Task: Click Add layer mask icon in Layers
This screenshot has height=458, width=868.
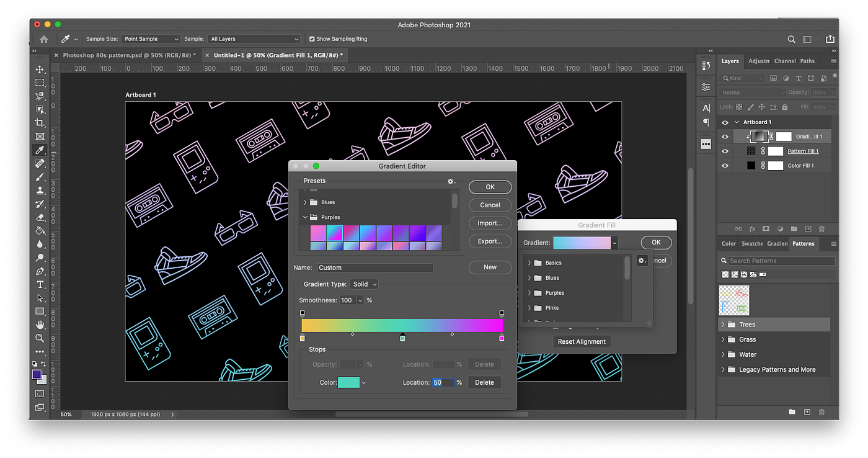Action: pos(766,229)
